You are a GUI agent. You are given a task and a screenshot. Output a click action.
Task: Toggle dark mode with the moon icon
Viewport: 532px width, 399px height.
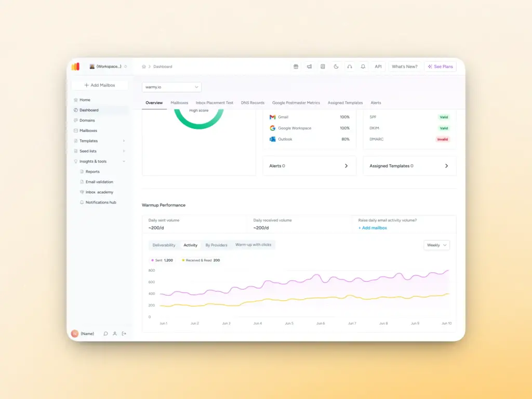coord(336,66)
